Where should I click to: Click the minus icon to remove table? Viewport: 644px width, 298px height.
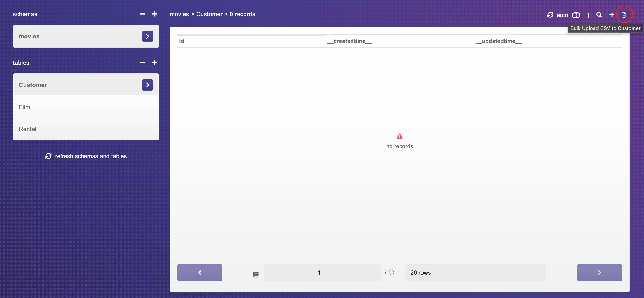[142, 63]
